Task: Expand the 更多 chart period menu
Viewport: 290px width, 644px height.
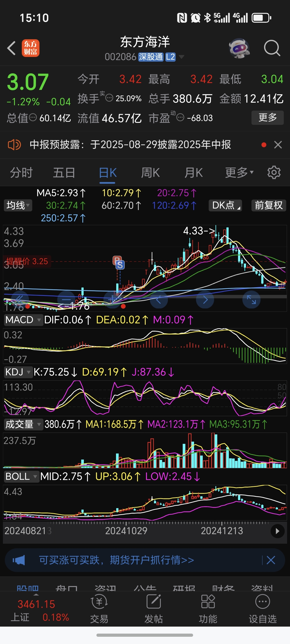Action: (x=239, y=173)
